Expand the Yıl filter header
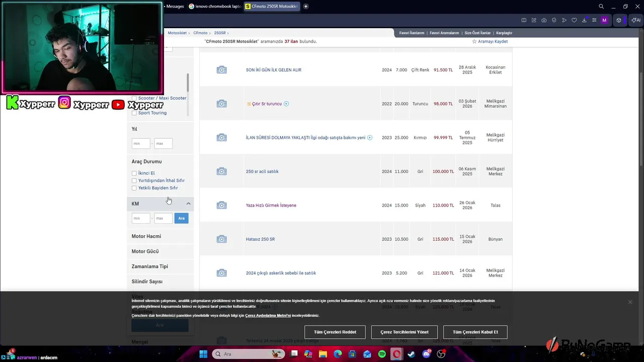 (x=160, y=129)
